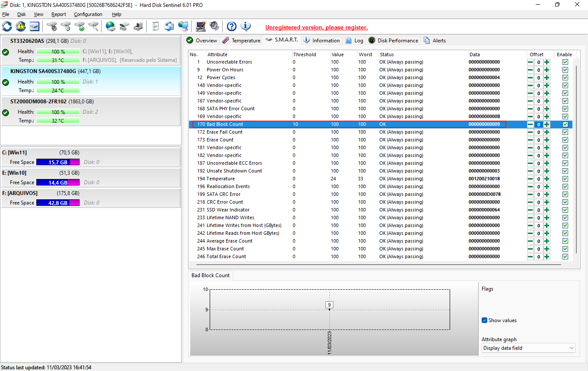Click the globe with monitor toolbar icon
This screenshot has width=588, height=371.
click(183, 26)
